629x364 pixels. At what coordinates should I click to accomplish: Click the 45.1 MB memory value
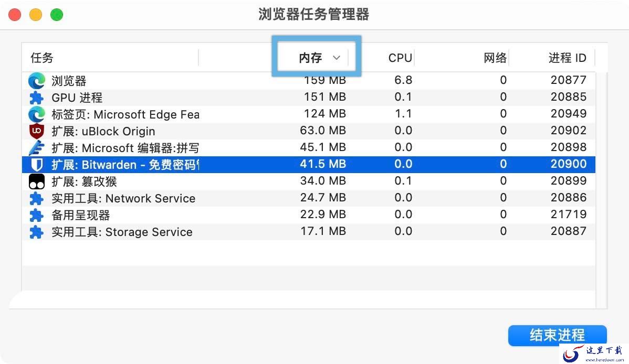pos(322,147)
